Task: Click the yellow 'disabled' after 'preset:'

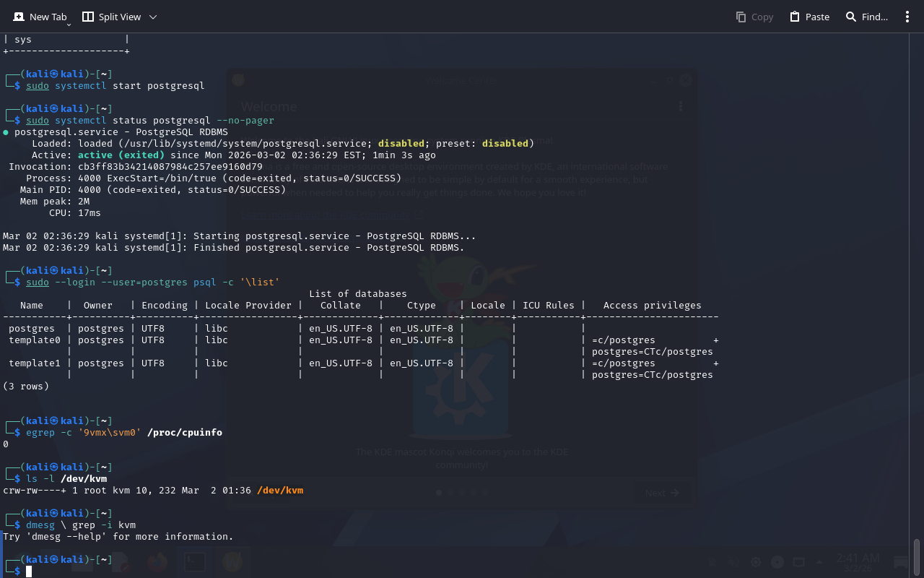Action: click(505, 143)
